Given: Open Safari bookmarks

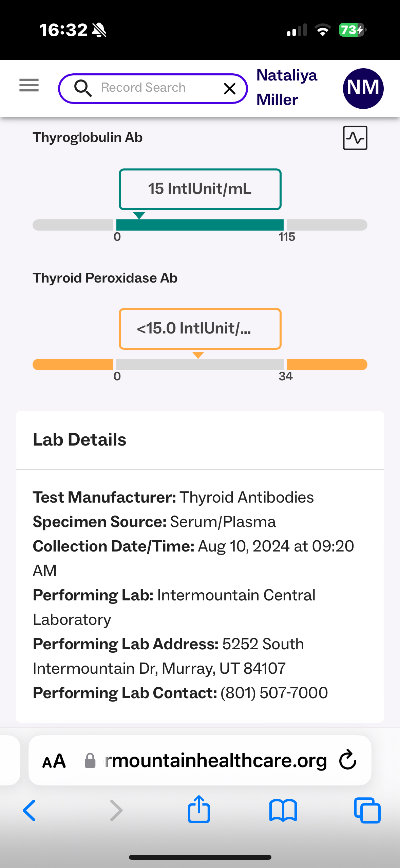Looking at the screenshot, I should click(283, 811).
